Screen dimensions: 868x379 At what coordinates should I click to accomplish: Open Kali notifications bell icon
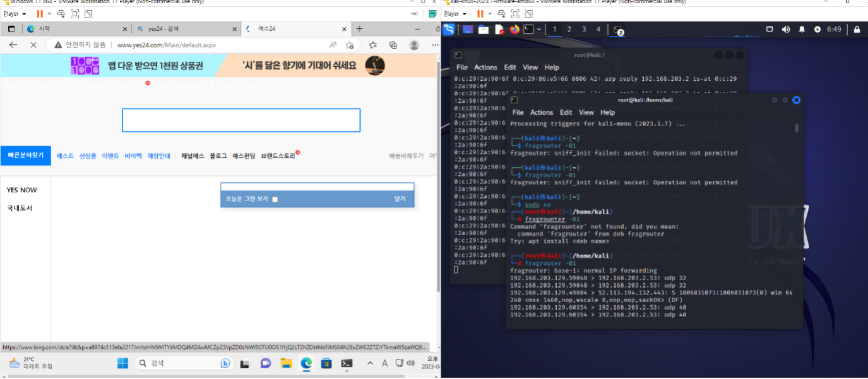[x=802, y=29]
